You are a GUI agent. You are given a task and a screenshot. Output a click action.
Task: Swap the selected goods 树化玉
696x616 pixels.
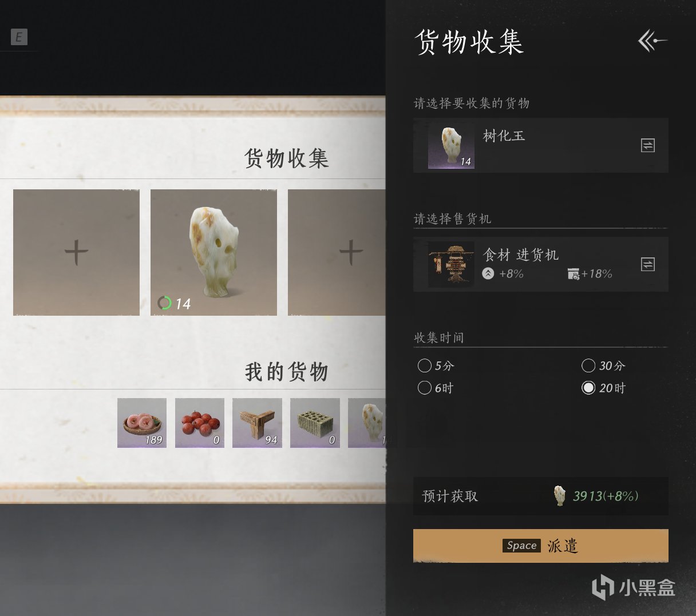click(647, 145)
